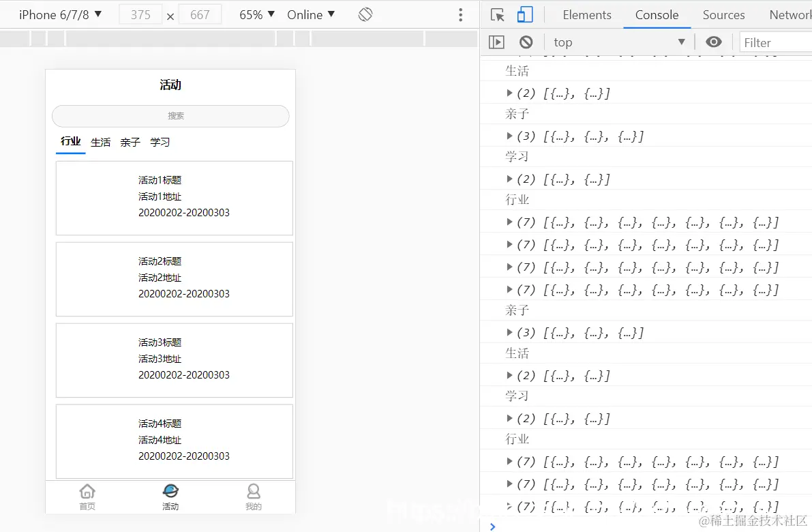Toggle the device toolbar icon
Image resolution: width=812 pixels, height=532 pixels.
click(x=524, y=14)
